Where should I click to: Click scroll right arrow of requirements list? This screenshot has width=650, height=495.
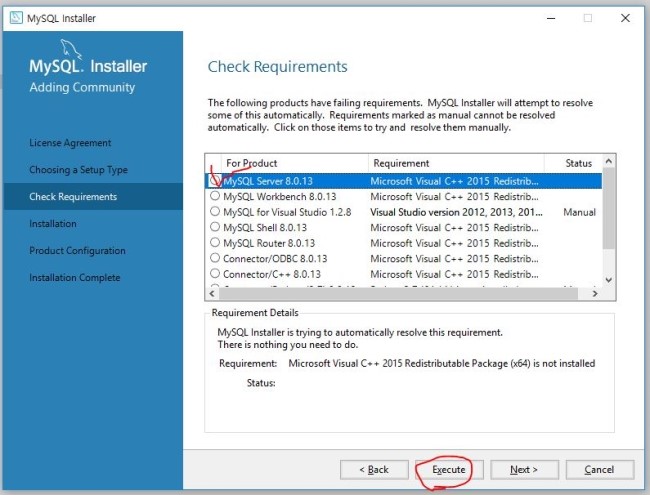click(x=595, y=294)
